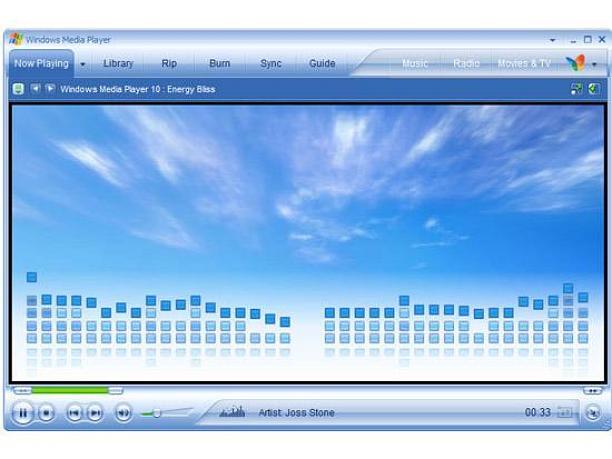Viewport: 612px width, 459px height.
Task: Go to the previous track
Action: (x=74, y=413)
